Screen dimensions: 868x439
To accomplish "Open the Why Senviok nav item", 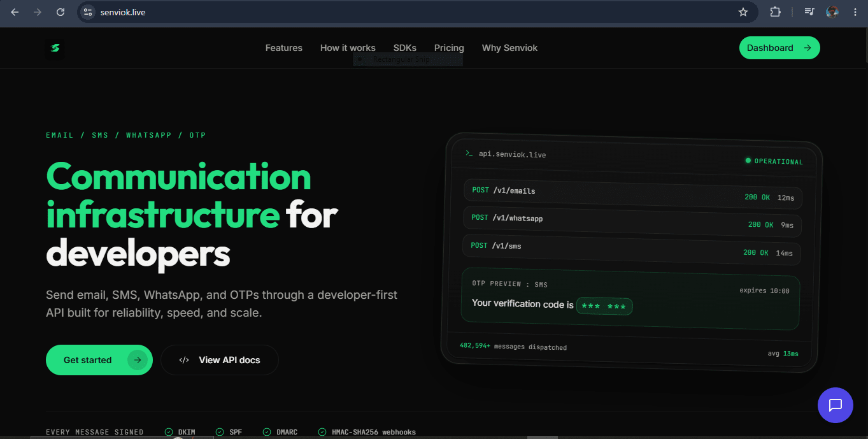I will [x=509, y=48].
